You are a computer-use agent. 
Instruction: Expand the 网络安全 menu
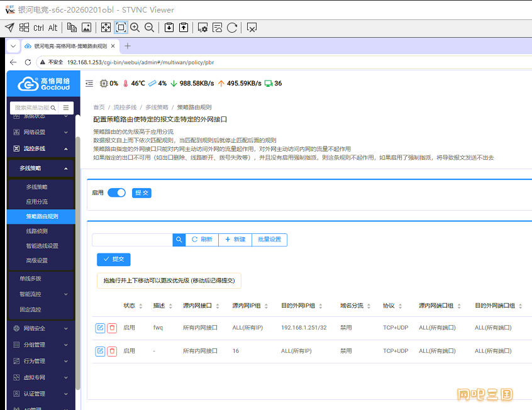click(41, 328)
